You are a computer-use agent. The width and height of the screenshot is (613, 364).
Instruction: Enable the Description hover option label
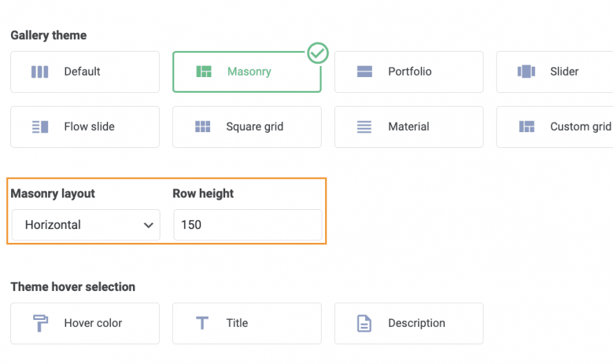[x=417, y=323]
